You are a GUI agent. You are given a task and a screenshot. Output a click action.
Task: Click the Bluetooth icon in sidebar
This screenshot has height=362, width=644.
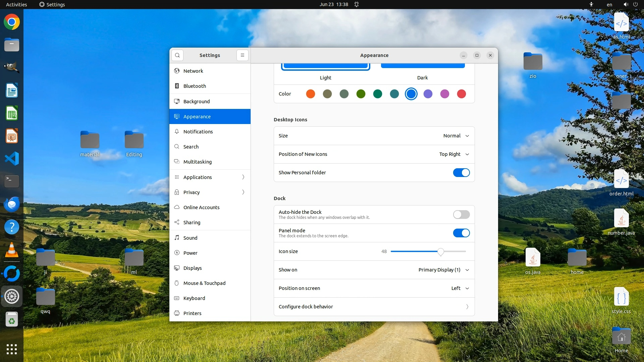pyautogui.click(x=177, y=86)
